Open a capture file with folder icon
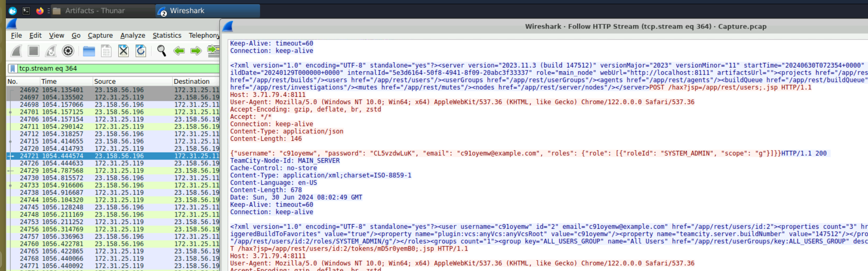 (x=89, y=51)
